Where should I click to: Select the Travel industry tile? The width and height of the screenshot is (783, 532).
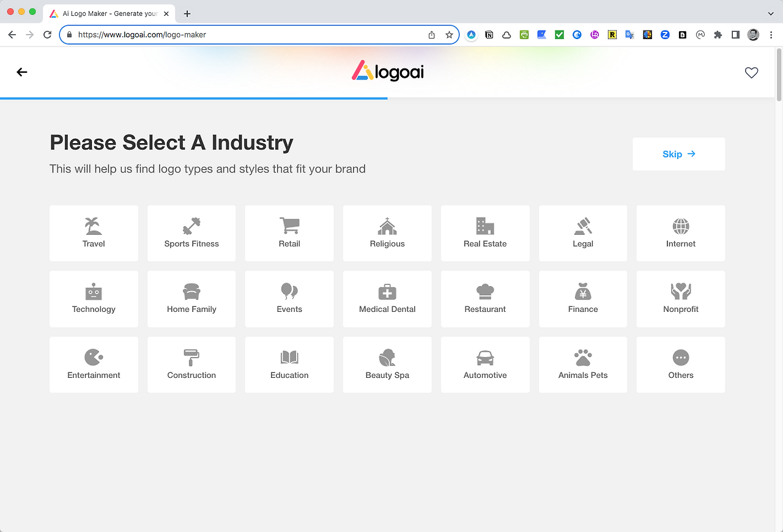click(94, 233)
